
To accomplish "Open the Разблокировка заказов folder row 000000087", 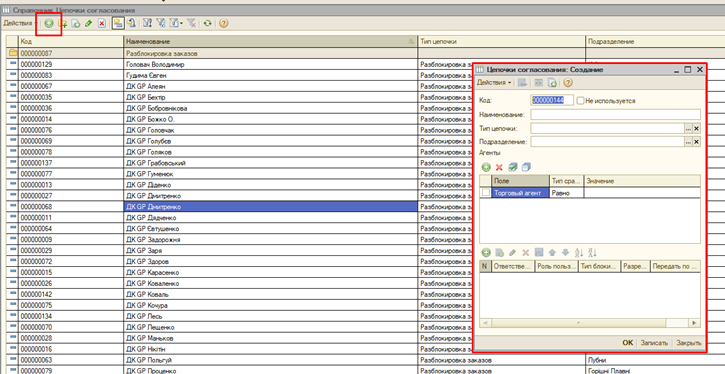I will tap(365, 53).
